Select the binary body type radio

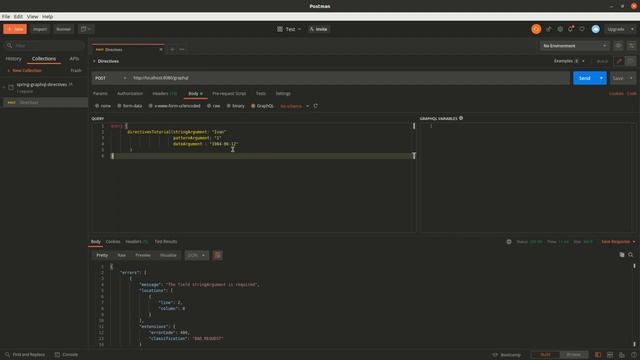229,106
